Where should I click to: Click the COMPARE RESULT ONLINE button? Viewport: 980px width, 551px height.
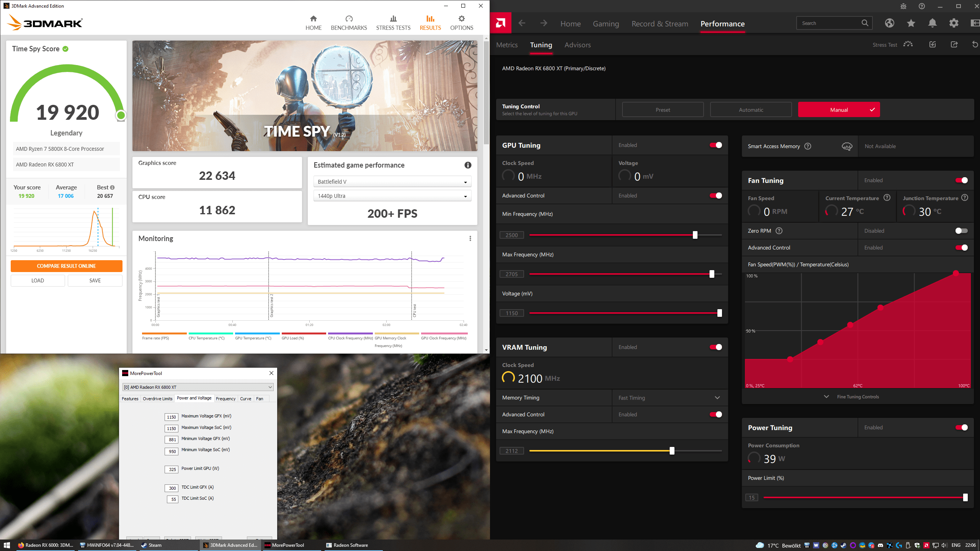[66, 266]
